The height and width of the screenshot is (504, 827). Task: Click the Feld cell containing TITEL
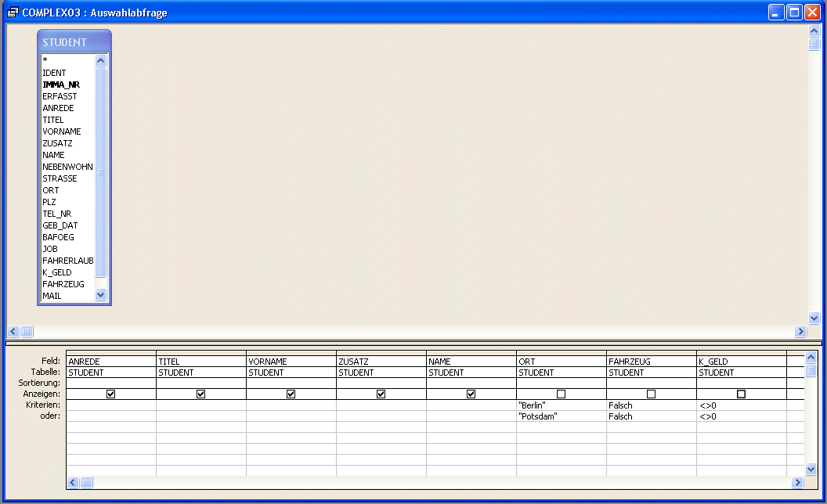(201, 361)
